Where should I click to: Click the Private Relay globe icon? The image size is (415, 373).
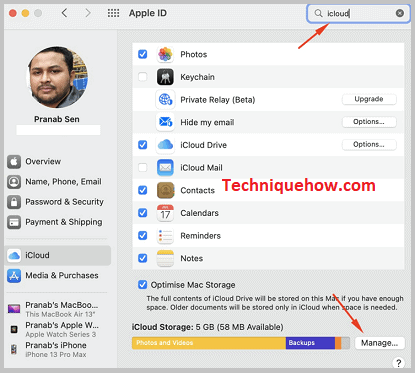[165, 100]
